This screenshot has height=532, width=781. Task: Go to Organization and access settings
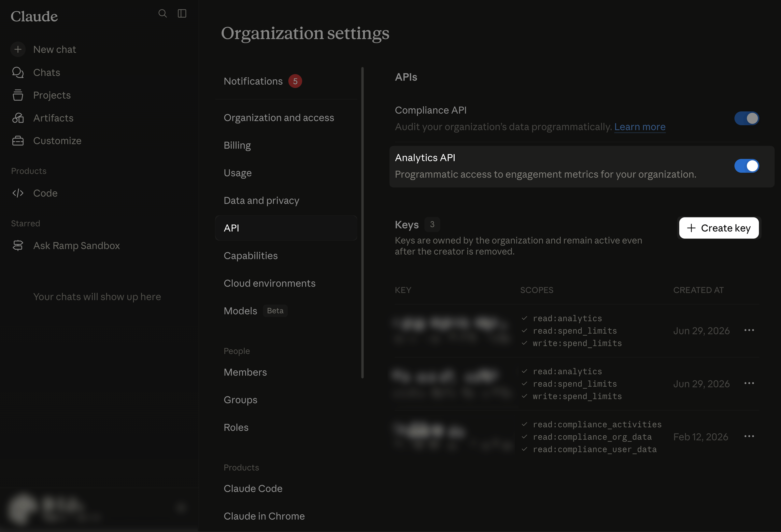tap(286, 118)
